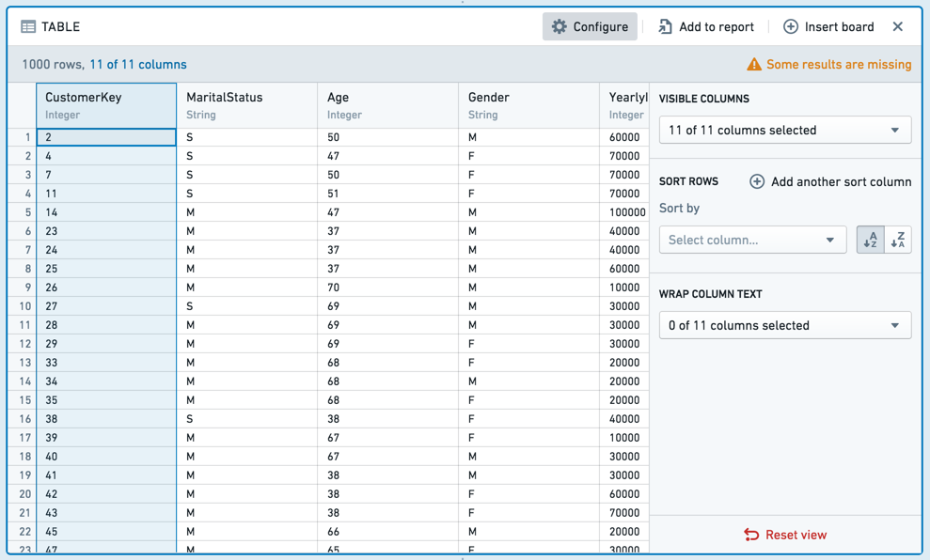The image size is (930, 560).
Task: Open the 'Some results are missing' warning
Action: 829,64
